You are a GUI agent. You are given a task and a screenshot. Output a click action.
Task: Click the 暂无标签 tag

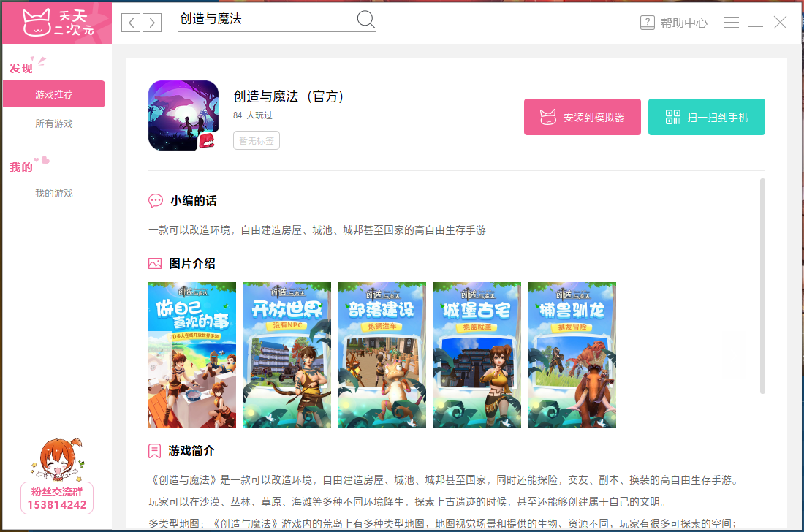click(257, 140)
